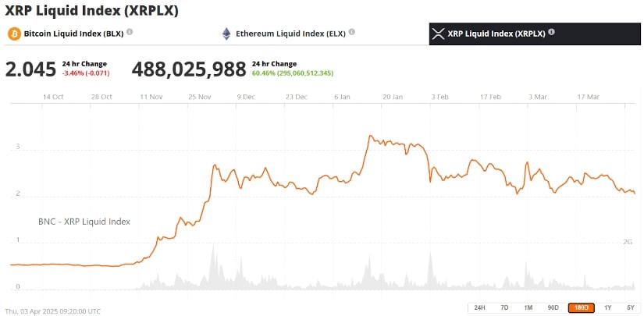The width and height of the screenshot is (644, 316).
Task: Set chart range to 24H
Action: 479,307
